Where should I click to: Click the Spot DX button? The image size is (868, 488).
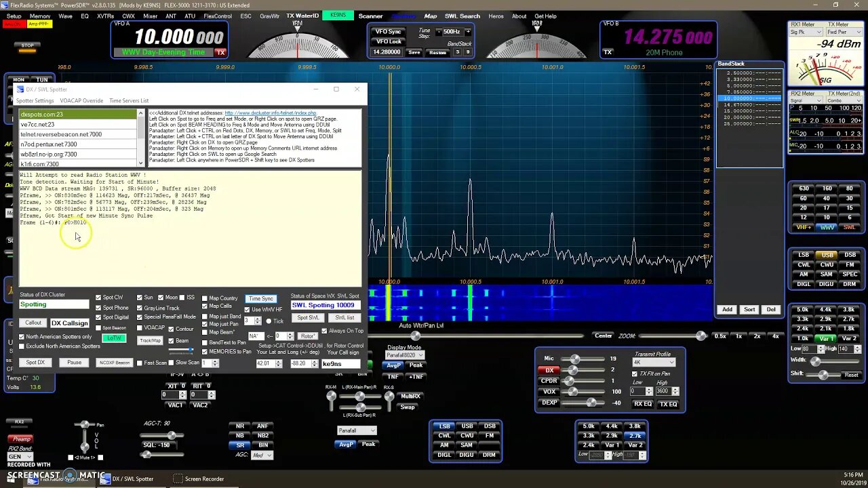(x=35, y=363)
